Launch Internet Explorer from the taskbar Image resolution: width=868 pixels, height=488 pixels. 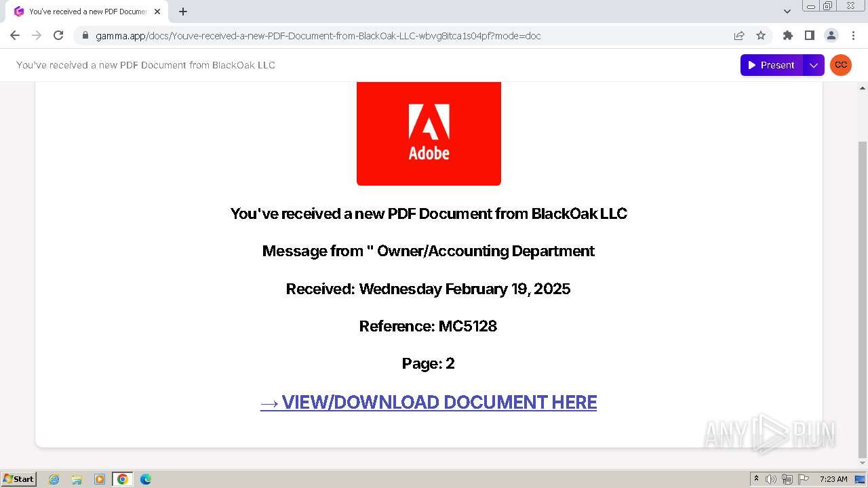(x=54, y=479)
